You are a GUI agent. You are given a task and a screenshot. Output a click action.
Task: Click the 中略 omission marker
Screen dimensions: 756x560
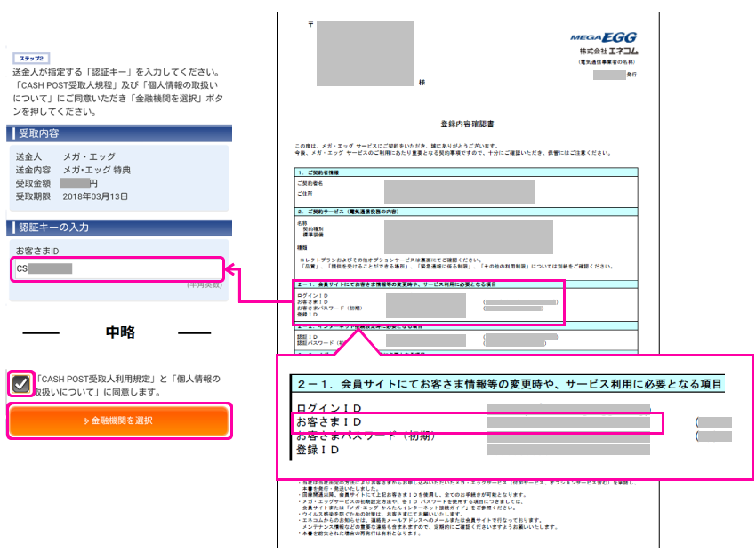(120, 332)
